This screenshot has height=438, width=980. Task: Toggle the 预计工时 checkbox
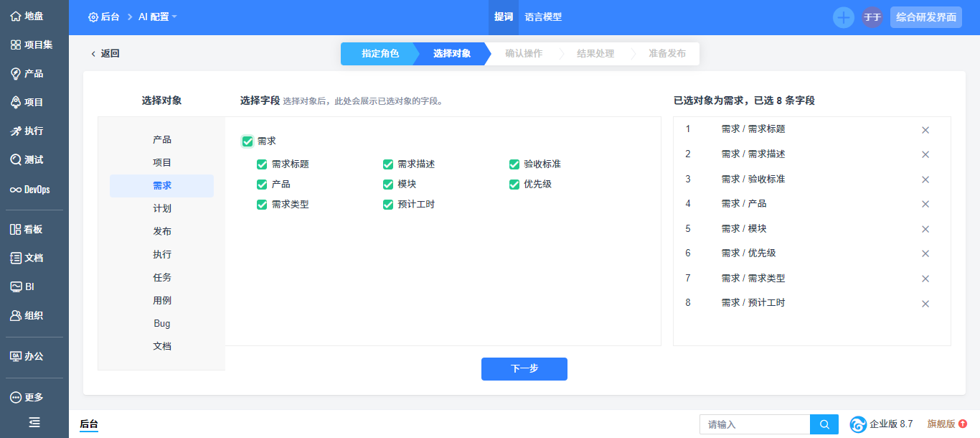[388, 205]
